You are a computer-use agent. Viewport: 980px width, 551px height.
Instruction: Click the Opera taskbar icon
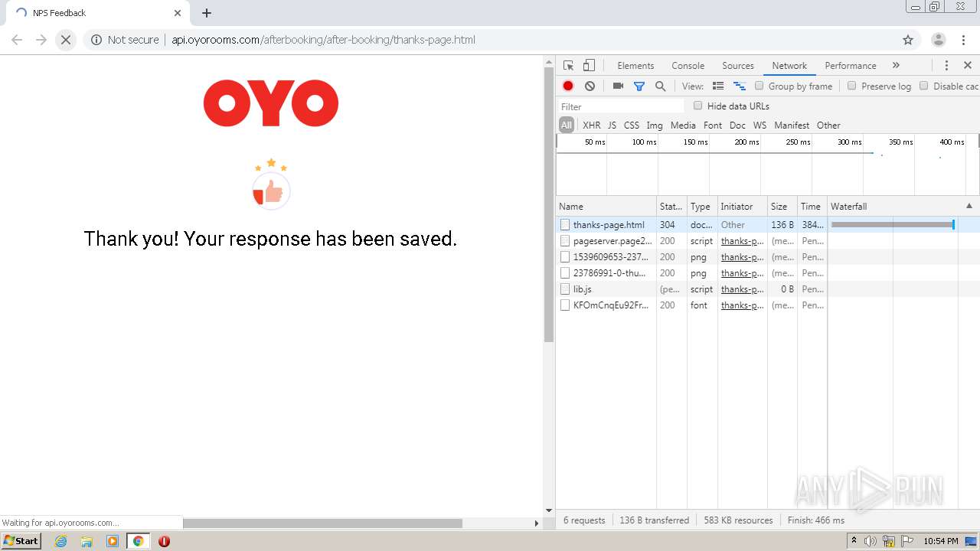164,541
